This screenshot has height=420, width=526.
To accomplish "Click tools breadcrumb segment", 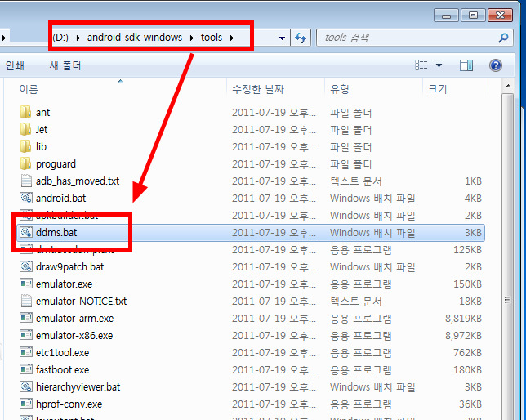I will pyautogui.click(x=212, y=38).
